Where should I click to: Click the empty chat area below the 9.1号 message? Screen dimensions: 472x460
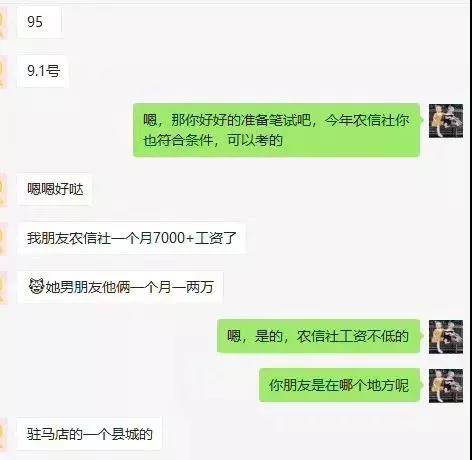point(233,95)
